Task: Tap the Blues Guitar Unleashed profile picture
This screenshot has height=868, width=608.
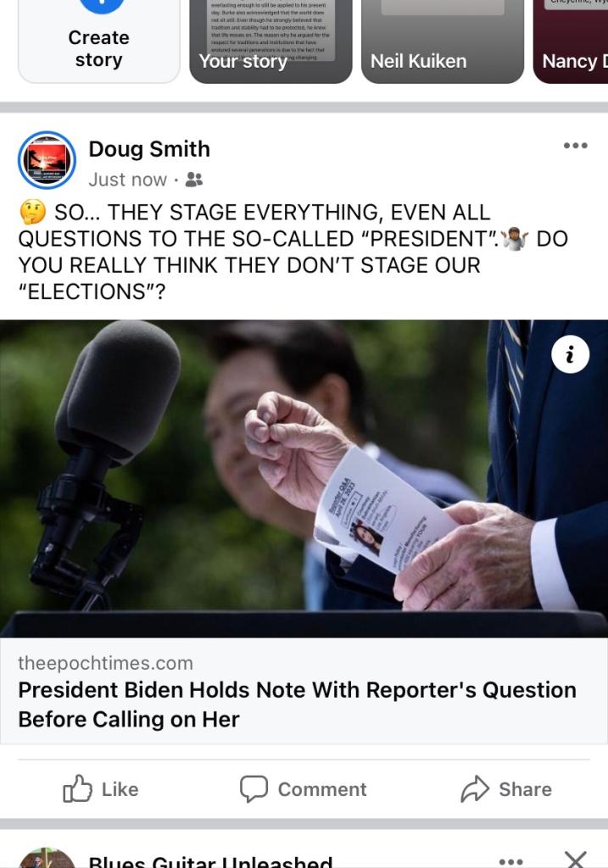Action: point(47,858)
